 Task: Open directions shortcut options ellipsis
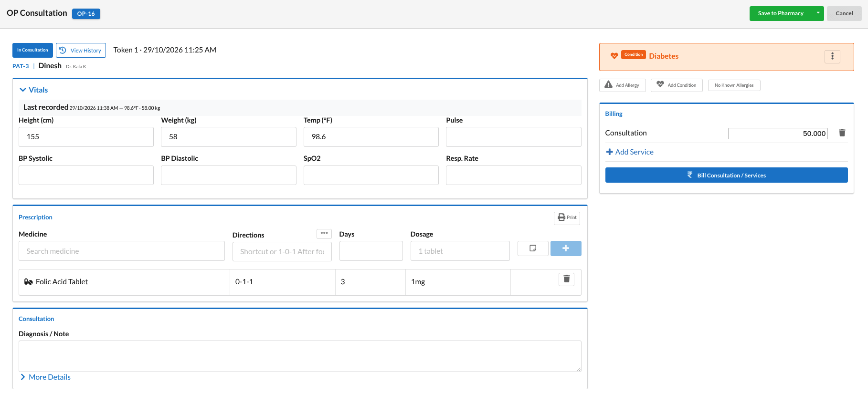click(324, 234)
